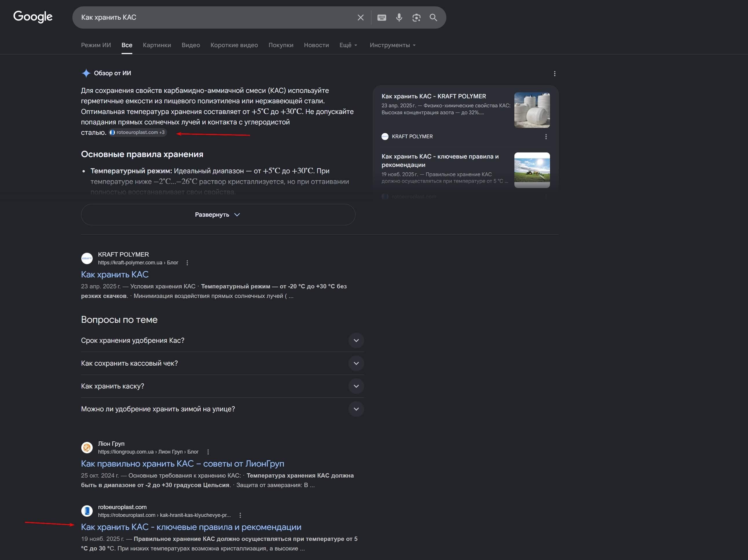
Task: Expand question 'Срок хранения удобрения Кас?'
Action: point(223,340)
